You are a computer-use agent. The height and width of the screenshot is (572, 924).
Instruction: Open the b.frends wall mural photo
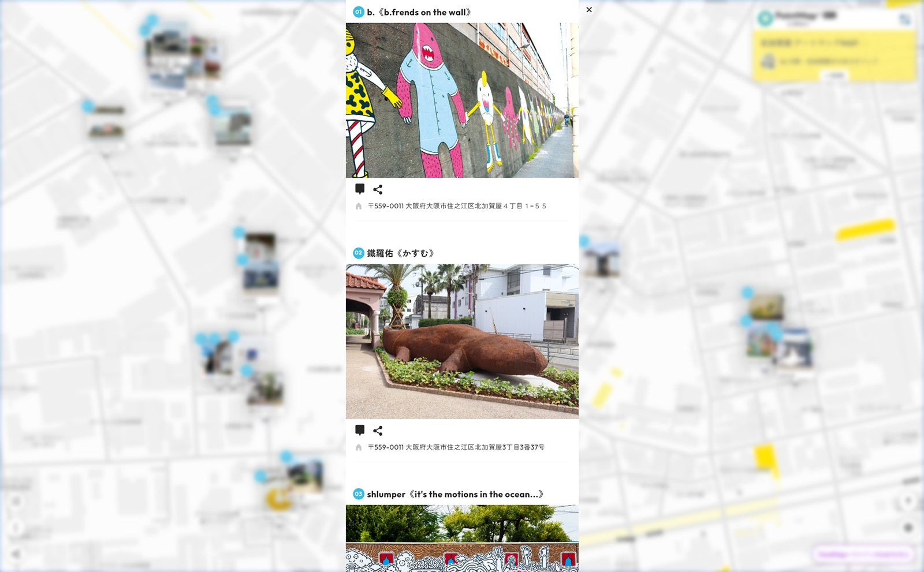pos(462,100)
